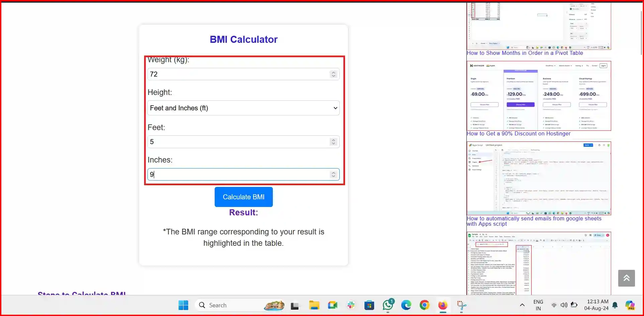Open Copilot preview from the system tray
Viewport: 644px width, 316px height.
[x=630, y=305]
